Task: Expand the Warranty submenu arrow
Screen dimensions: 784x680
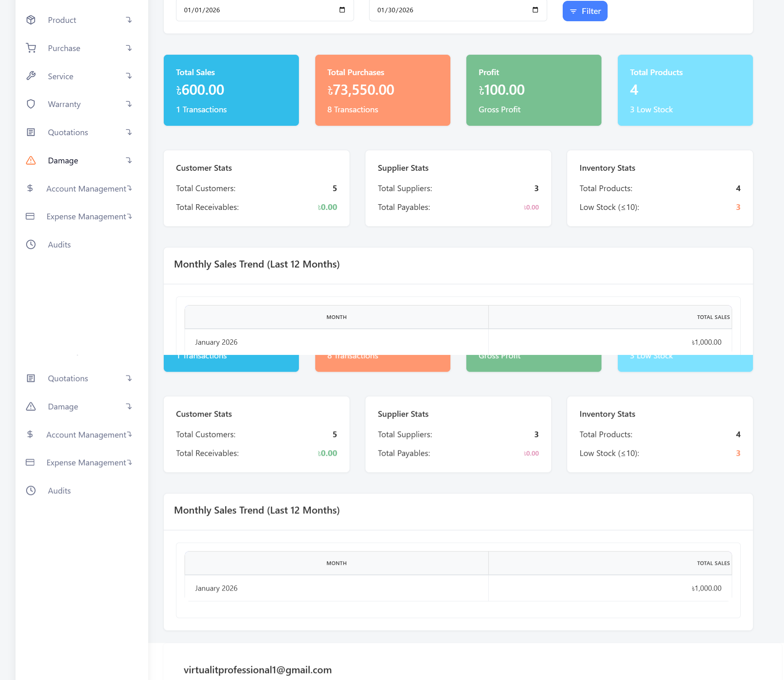Action: tap(129, 104)
